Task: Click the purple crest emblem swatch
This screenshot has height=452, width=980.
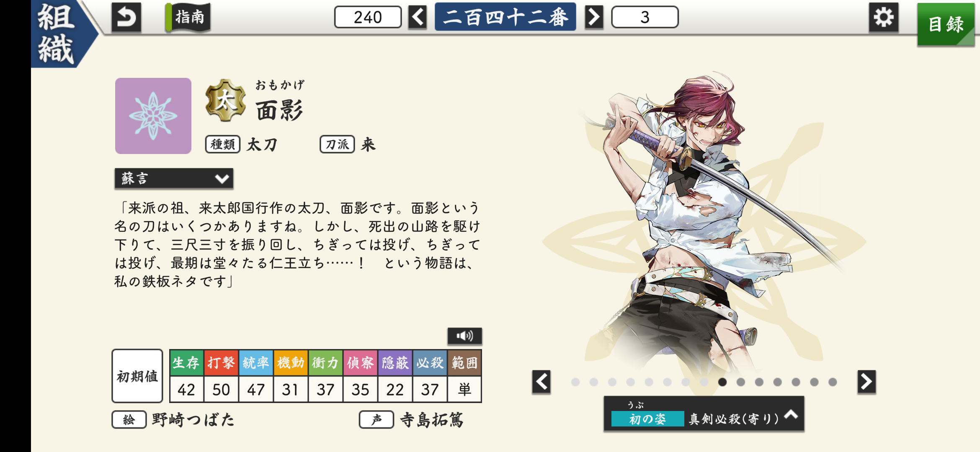Action: point(153,116)
